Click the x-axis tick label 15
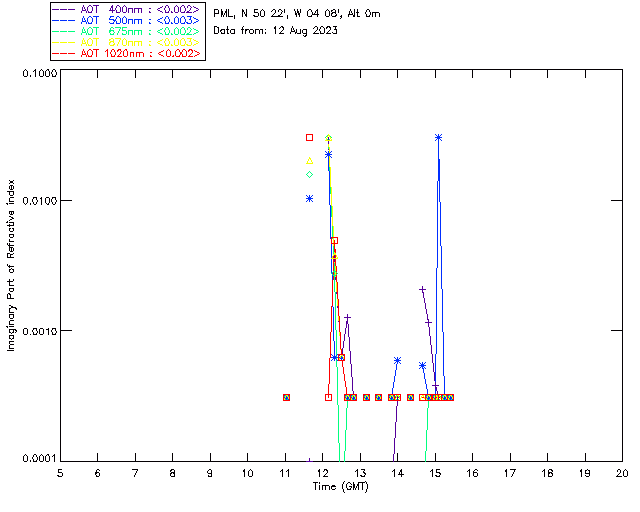Screen dimensions: 640x512 (x=435, y=473)
